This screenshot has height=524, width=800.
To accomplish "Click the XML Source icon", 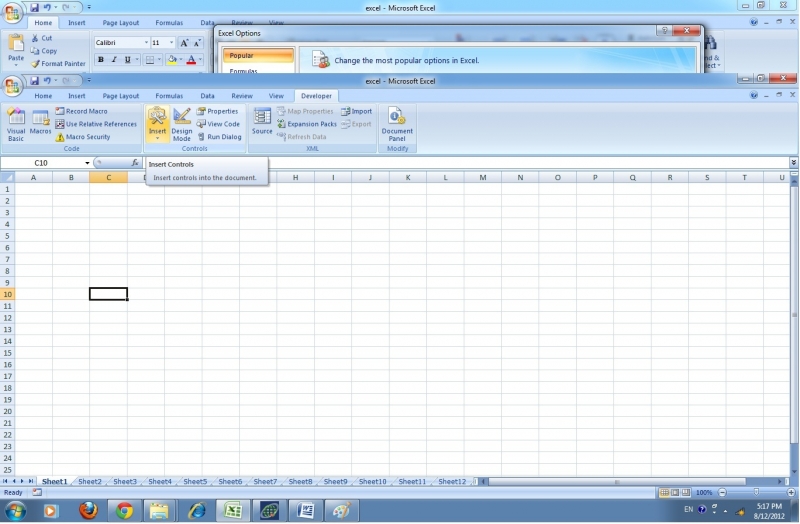I will tap(262, 123).
